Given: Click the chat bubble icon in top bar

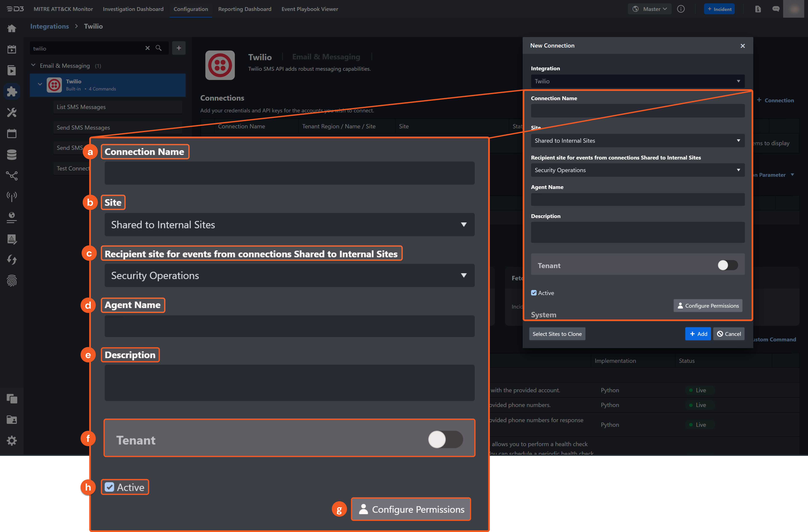Looking at the screenshot, I should pyautogui.click(x=776, y=9).
